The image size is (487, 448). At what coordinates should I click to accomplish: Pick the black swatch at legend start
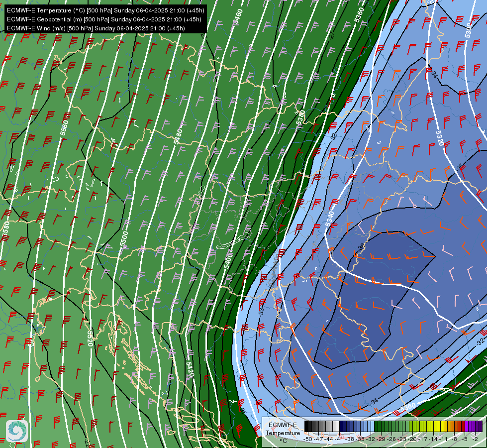click(306, 427)
